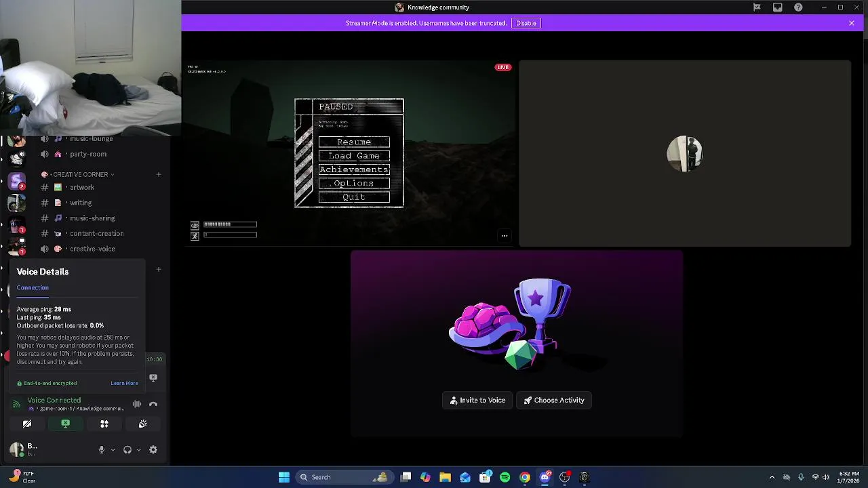Open the writing text channel
The image size is (868, 488).
click(x=81, y=203)
